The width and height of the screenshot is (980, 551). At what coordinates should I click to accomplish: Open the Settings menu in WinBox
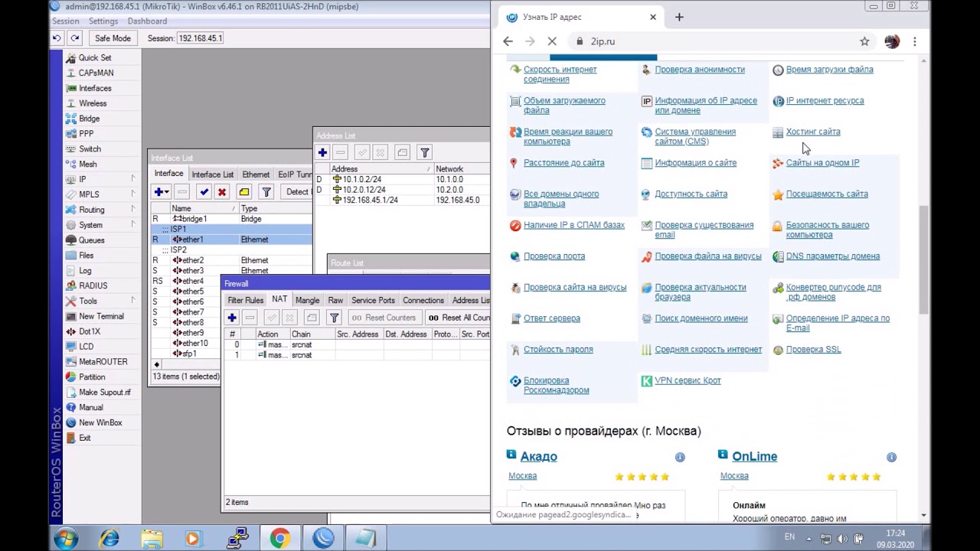click(103, 21)
